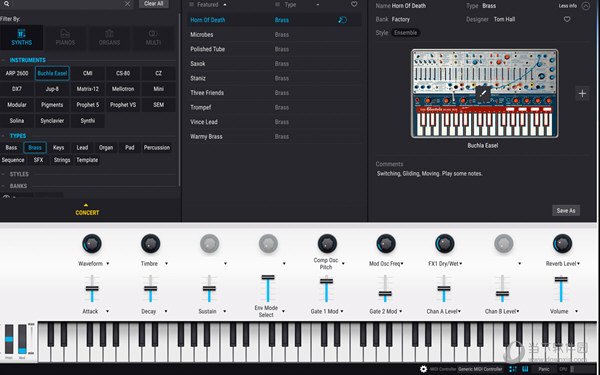The height and width of the screenshot is (375, 600).
Task: Click the Panic button
Action: 544,369
